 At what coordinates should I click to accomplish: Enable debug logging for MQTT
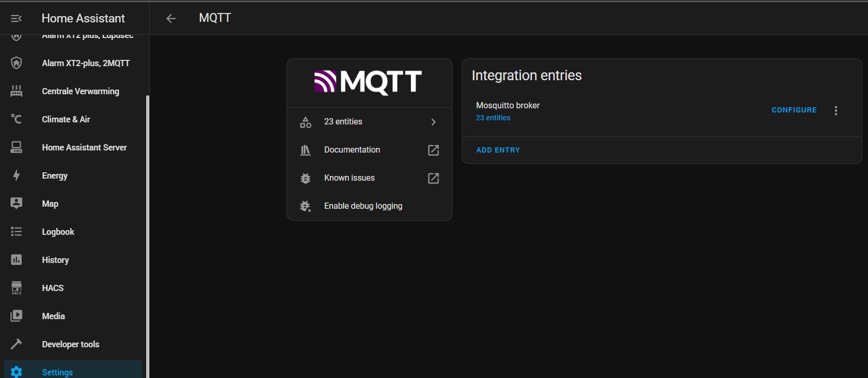click(363, 206)
